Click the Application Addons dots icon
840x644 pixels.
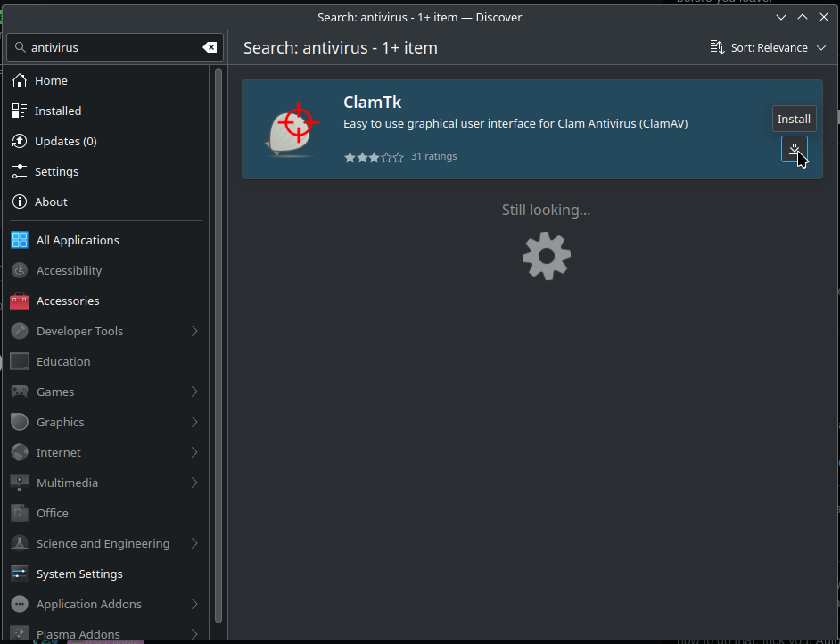tap(20, 604)
